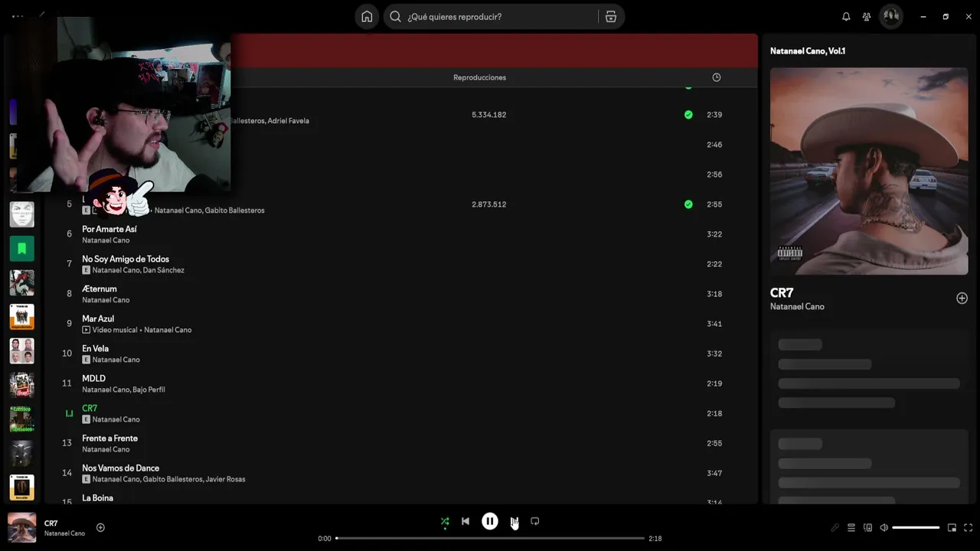Add CR7 to library from bottom bar
The image size is (980, 551).
(100, 527)
